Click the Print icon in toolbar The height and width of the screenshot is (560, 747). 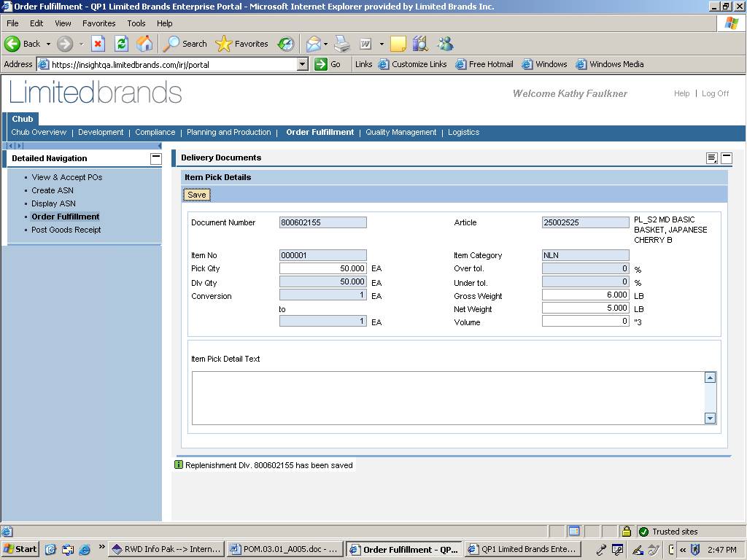click(342, 44)
